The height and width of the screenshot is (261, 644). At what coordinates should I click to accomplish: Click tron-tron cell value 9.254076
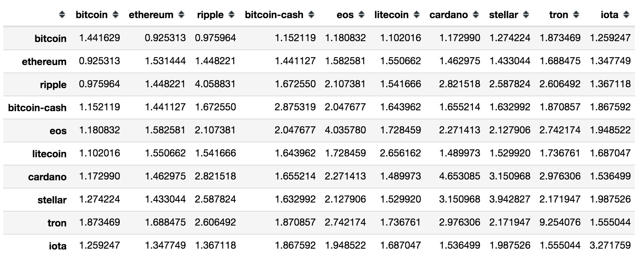560,222
